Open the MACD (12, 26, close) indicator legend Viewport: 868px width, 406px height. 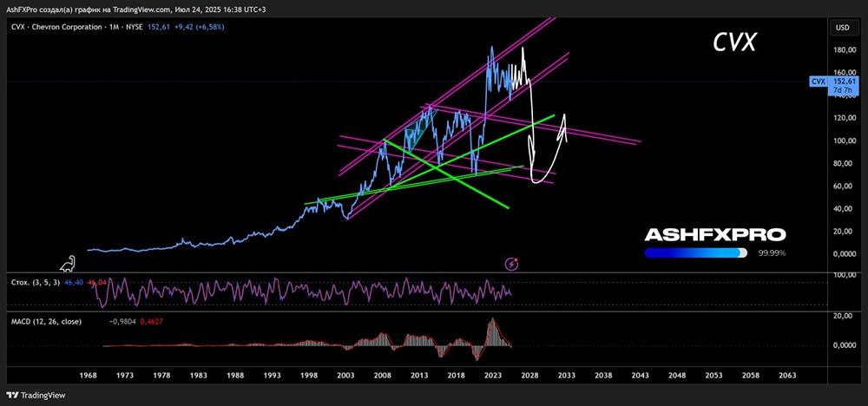[x=46, y=321]
